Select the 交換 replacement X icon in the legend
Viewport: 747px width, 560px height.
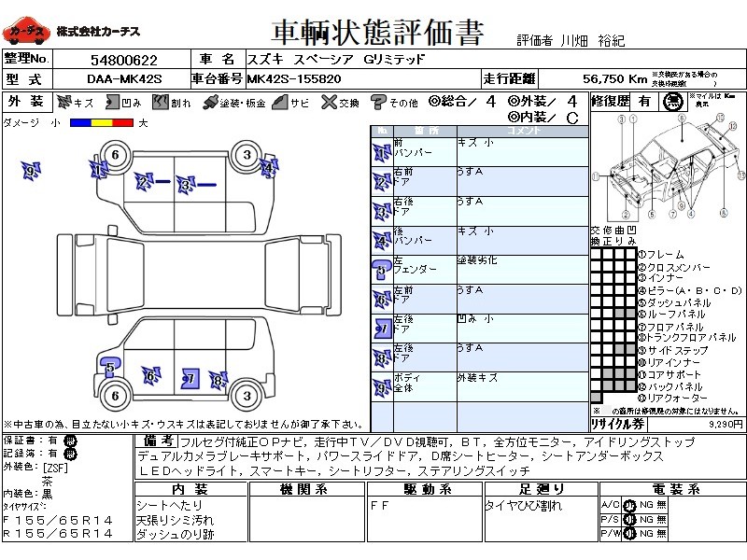329,102
